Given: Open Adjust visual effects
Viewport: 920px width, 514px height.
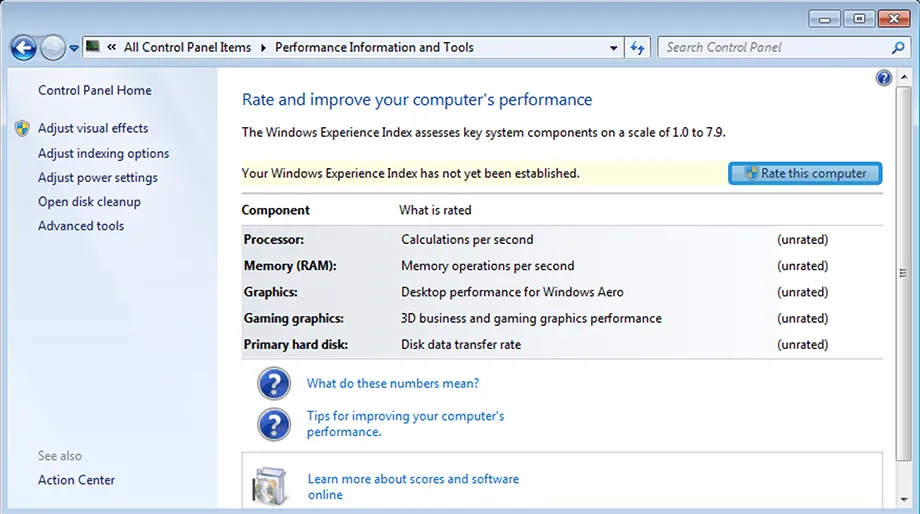Looking at the screenshot, I should tap(93, 128).
